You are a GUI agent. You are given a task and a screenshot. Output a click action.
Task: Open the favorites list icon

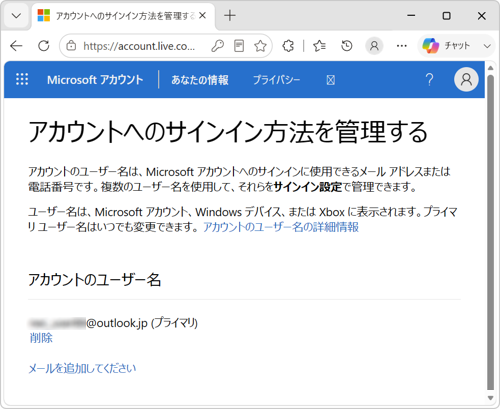tap(319, 46)
